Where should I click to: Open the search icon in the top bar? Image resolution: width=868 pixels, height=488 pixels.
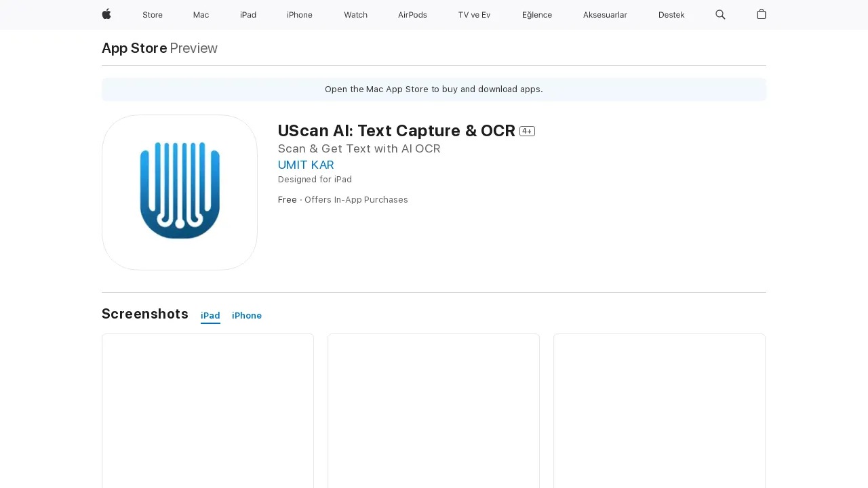pyautogui.click(x=720, y=15)
